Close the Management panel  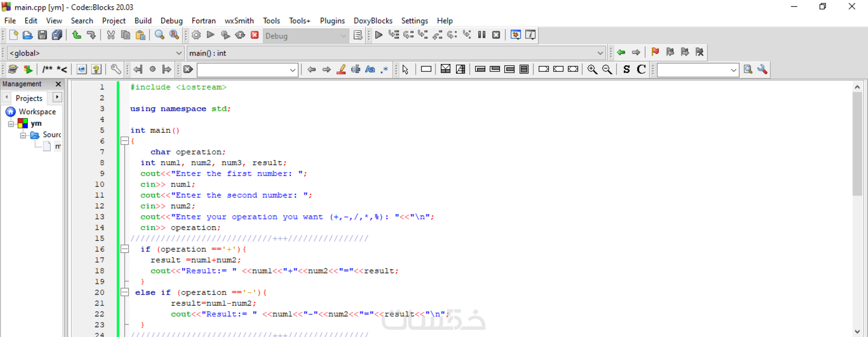[58, 84]
